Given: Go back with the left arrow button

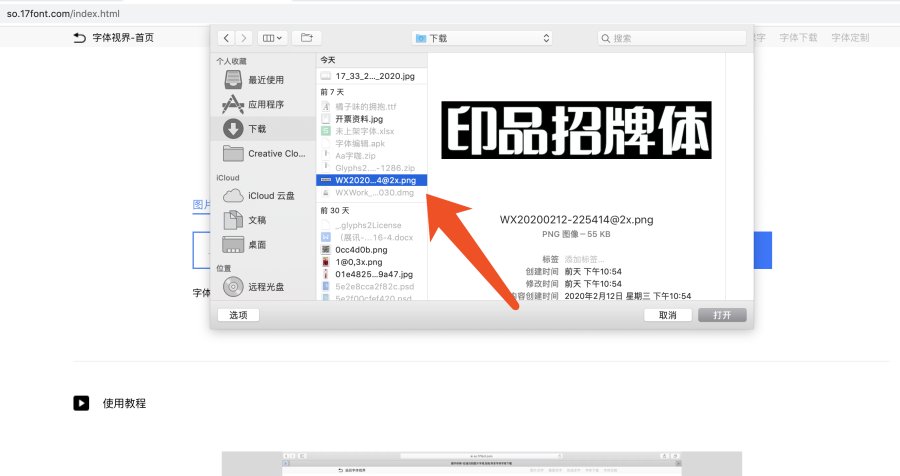Looking at the screenshot, I should pyautogui.click(x=227, y=38).
